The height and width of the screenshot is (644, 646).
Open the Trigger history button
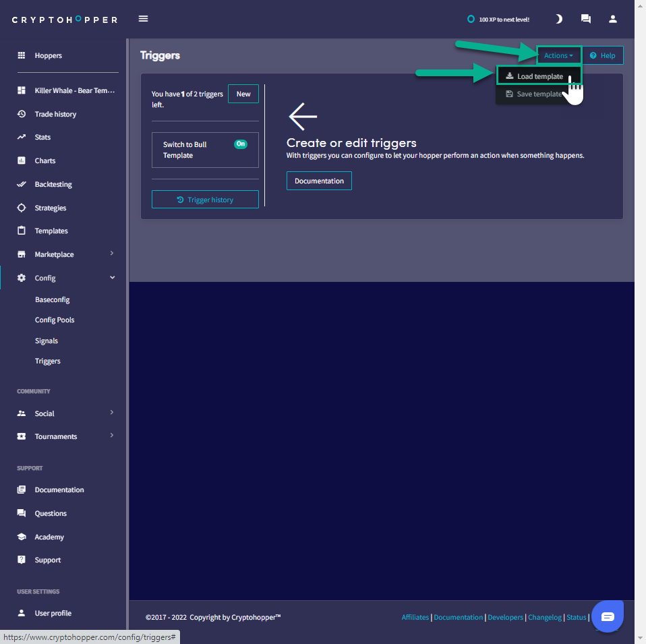pos(205,200)
